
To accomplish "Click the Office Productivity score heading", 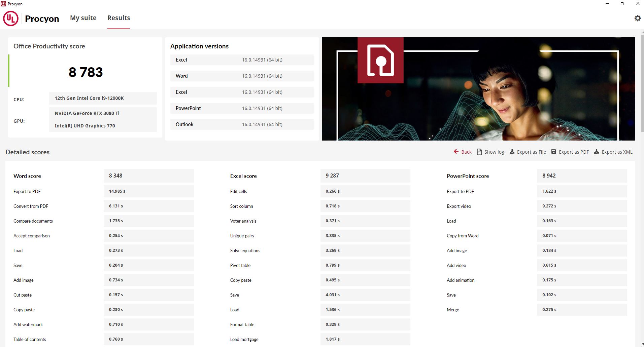I will point(49,46).
